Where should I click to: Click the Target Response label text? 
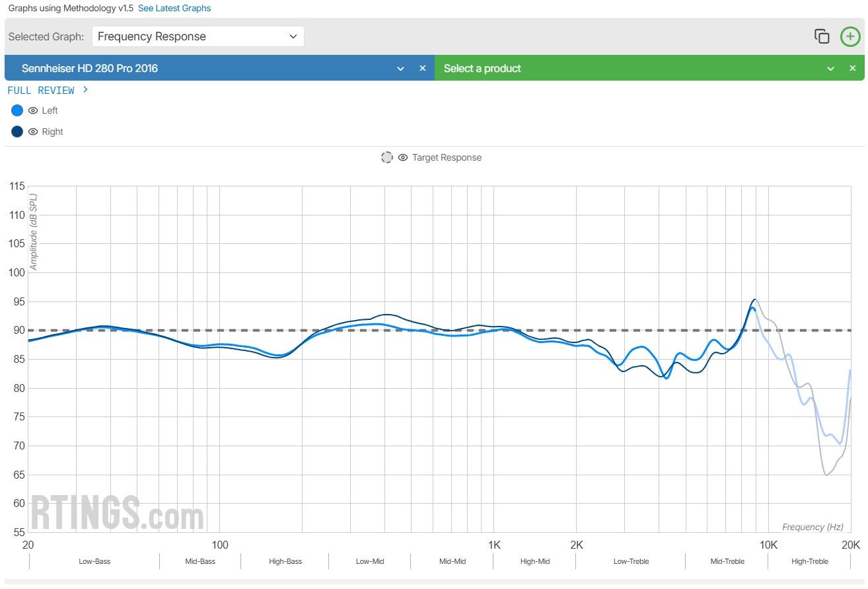click(447, 157)
